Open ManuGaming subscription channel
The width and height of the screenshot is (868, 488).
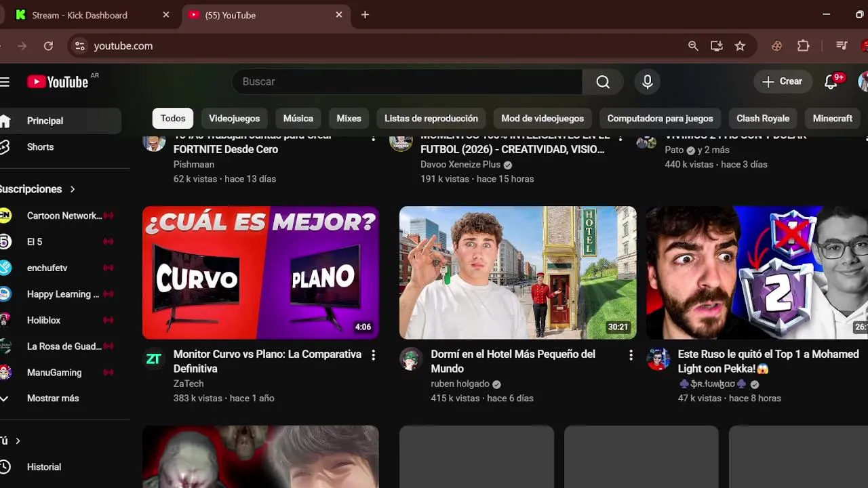[60, 373]
